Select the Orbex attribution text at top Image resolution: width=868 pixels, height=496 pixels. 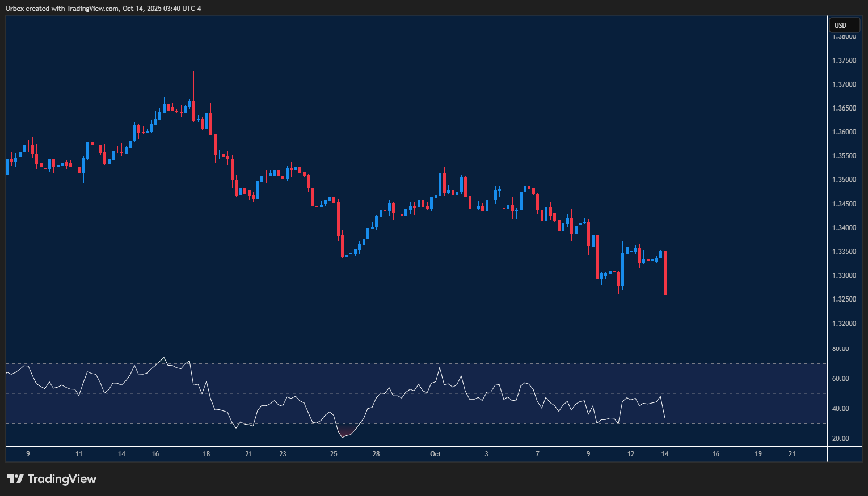coord(102,9)
